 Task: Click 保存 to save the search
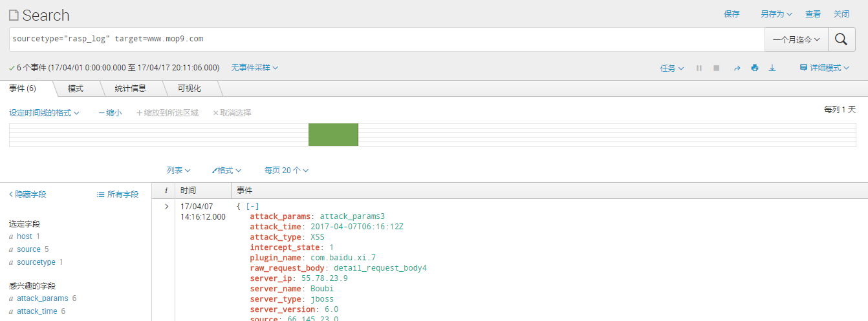pyautogui.click(x=732, y=14)
